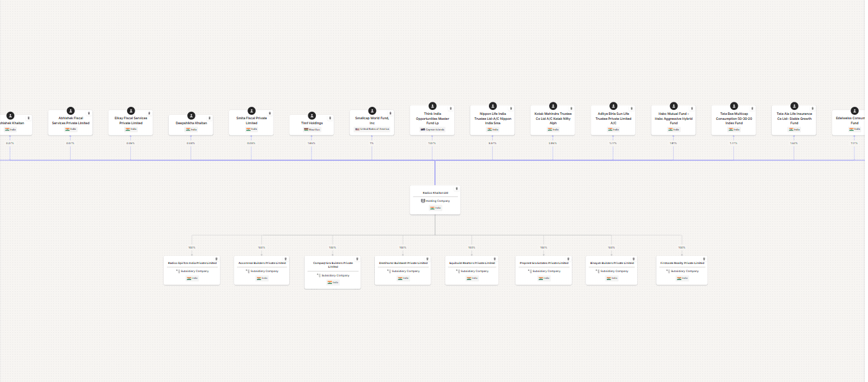Click the United States of America country badge
The height and width of the screenshot is (382, 868).
tap(372, 129)
